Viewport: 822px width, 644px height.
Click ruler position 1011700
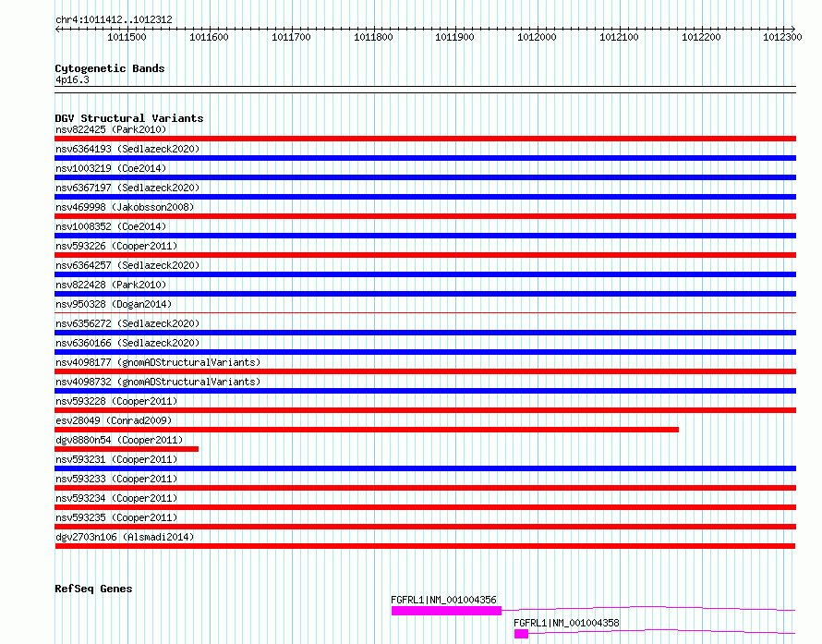point(291,37)
